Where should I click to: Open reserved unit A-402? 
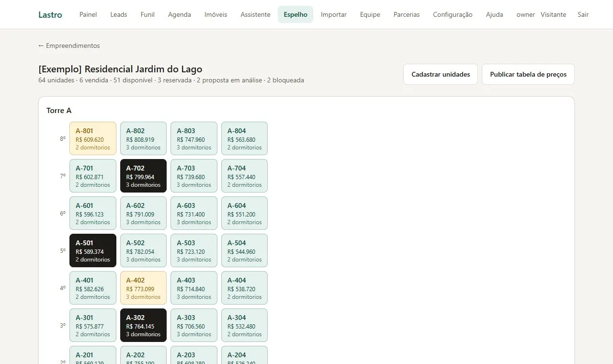(143, 288)
